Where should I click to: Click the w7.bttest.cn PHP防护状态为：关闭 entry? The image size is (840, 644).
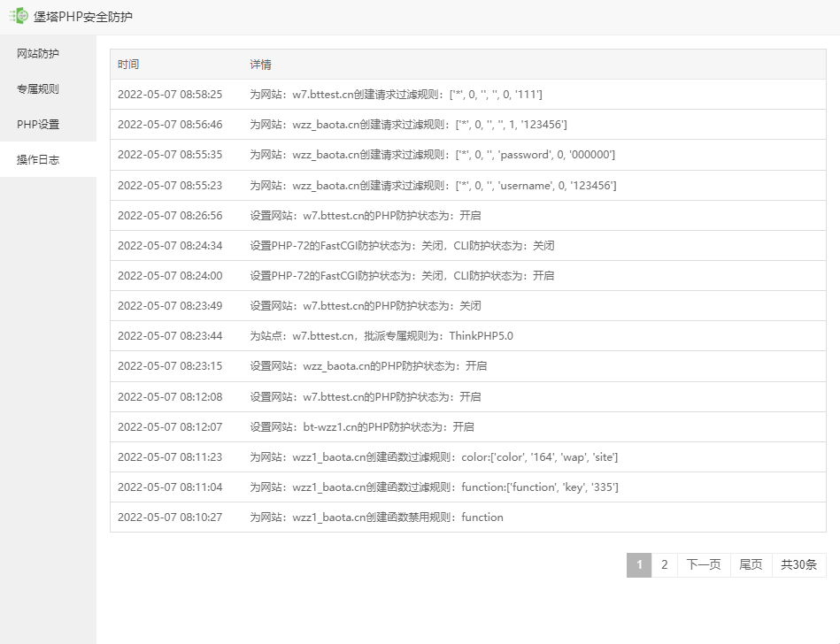(366, 305)
